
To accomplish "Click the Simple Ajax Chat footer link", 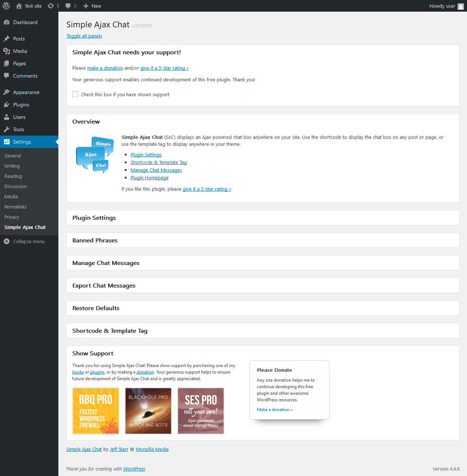I will 84,449.
